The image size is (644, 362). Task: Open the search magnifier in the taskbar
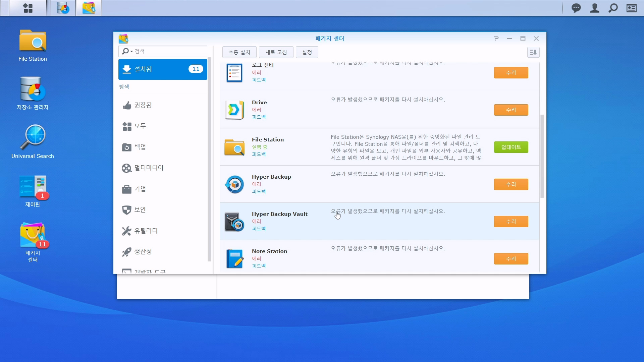click(612, 8)
